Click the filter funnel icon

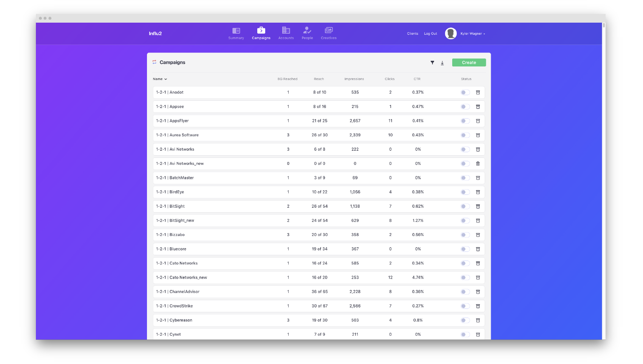coord(432,63)
